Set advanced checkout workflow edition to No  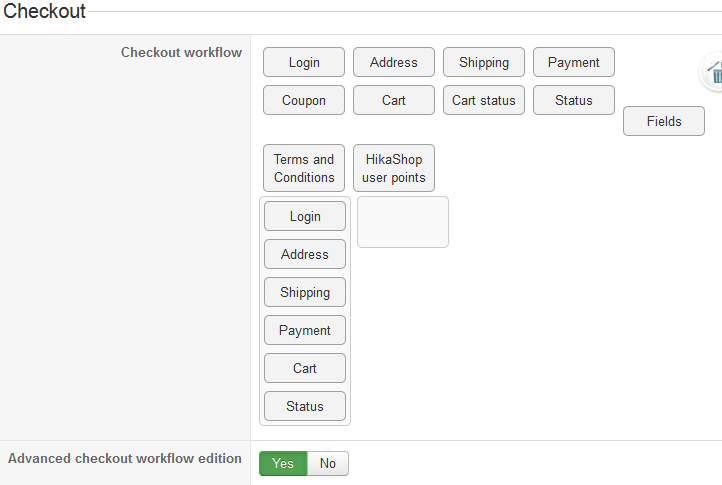click(x=327, y=463)
